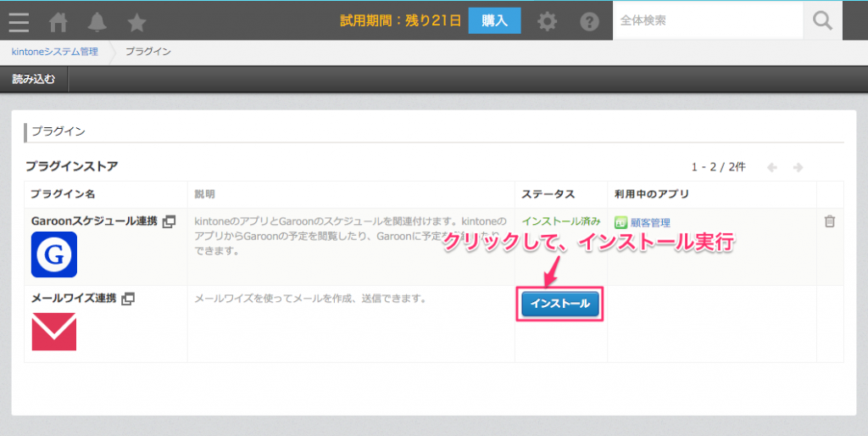Click the メールワイズ連携 plugin name
This screenshot has height=436, width=868.
click(x=74, y=298)
